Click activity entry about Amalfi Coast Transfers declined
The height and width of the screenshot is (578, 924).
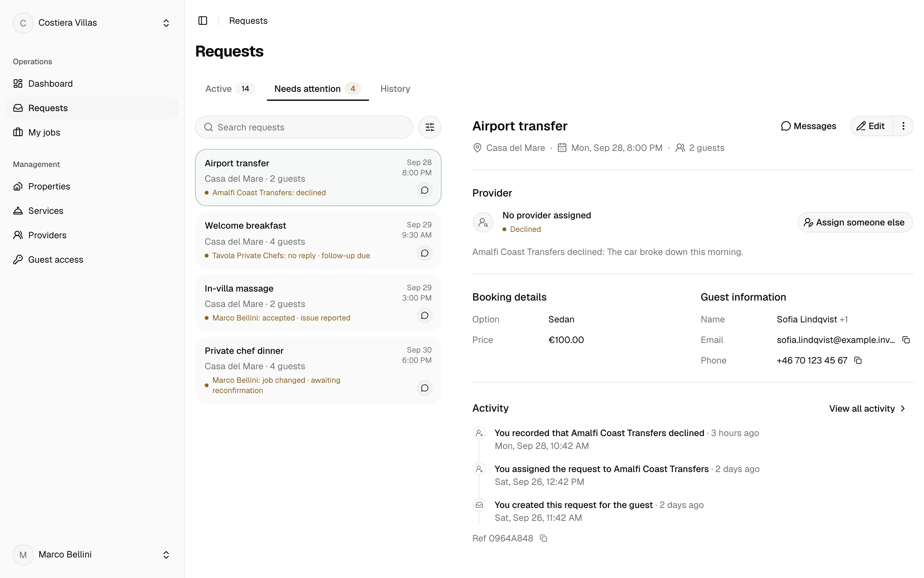pos(599,433)
